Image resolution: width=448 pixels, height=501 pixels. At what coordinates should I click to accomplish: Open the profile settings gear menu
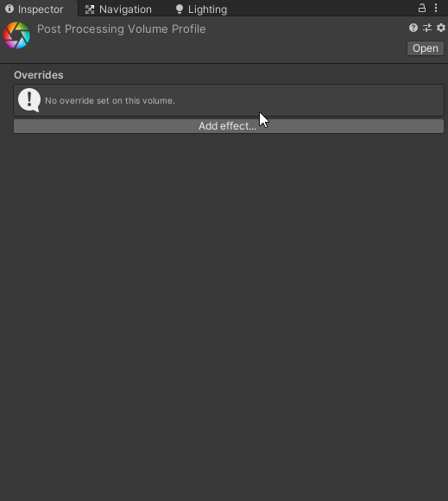point(441,29)
